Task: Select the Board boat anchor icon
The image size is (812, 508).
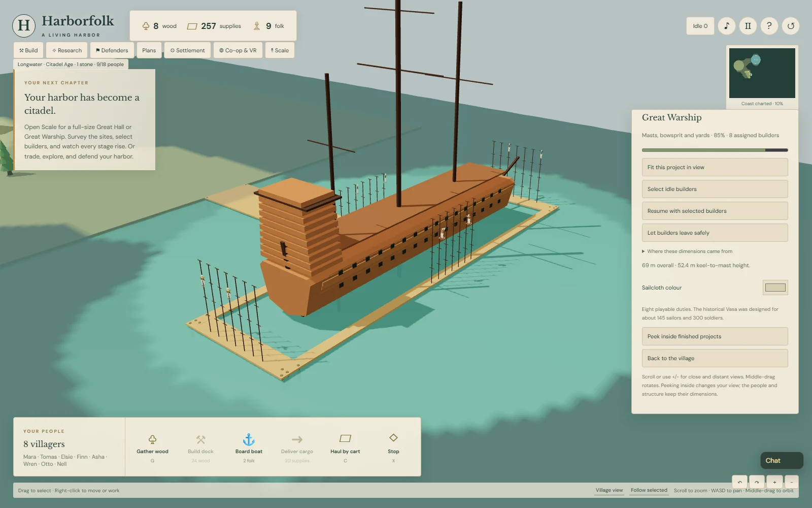Action: [249, 439]
